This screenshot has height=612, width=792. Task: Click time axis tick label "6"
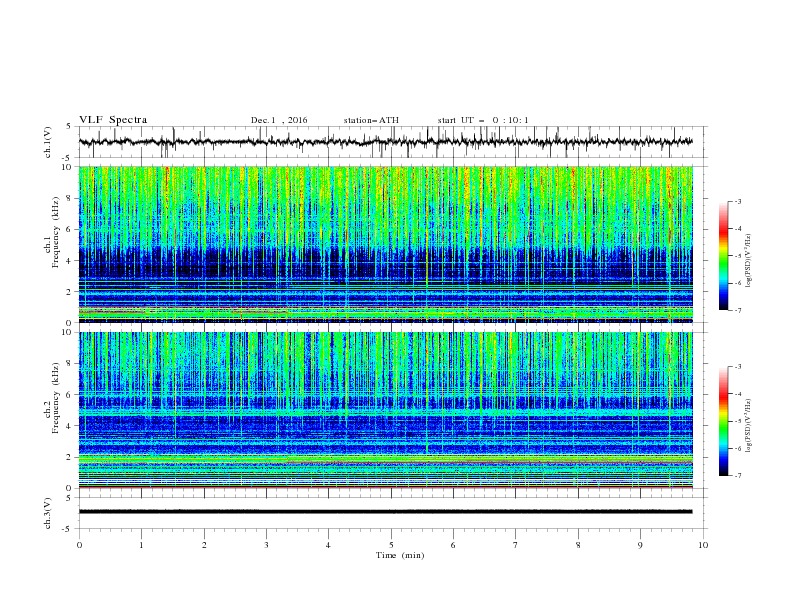pos(453,545)
